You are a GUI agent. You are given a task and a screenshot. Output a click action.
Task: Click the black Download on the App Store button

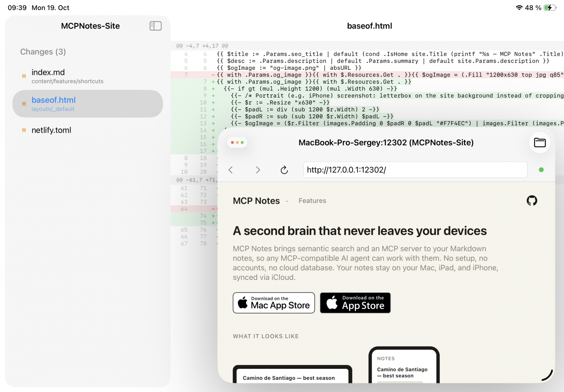pos(355,303)
